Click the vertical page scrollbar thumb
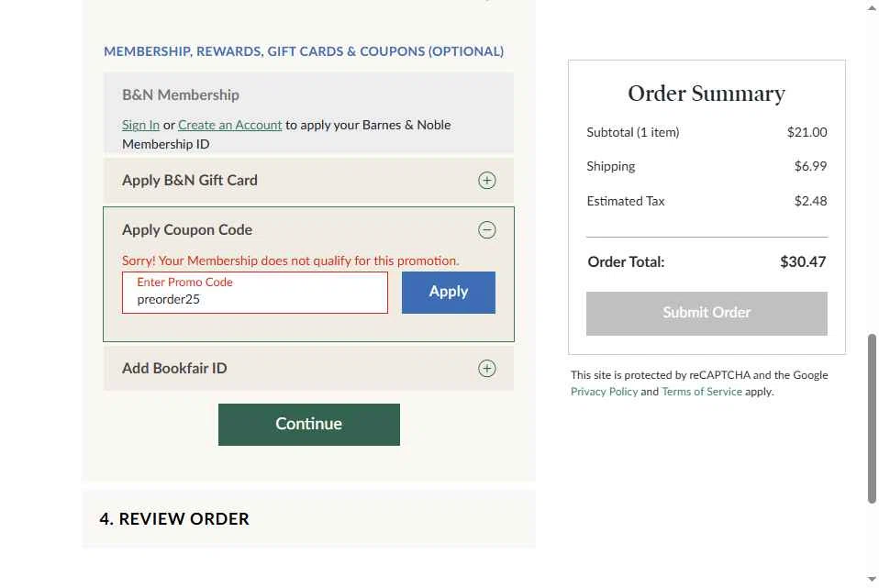 point(872,417)
